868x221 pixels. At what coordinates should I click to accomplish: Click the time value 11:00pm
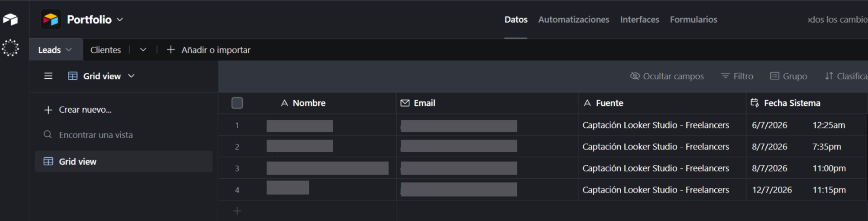pyautogui.click(x=829, y=168)
